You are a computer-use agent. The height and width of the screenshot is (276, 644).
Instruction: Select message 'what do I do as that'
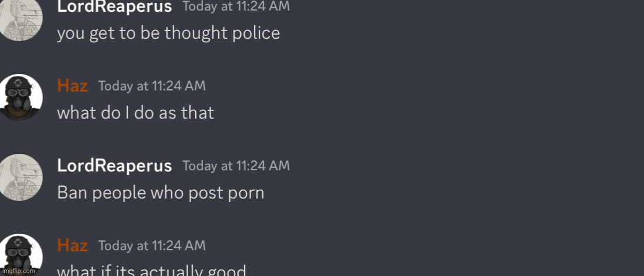coord(135,113)
